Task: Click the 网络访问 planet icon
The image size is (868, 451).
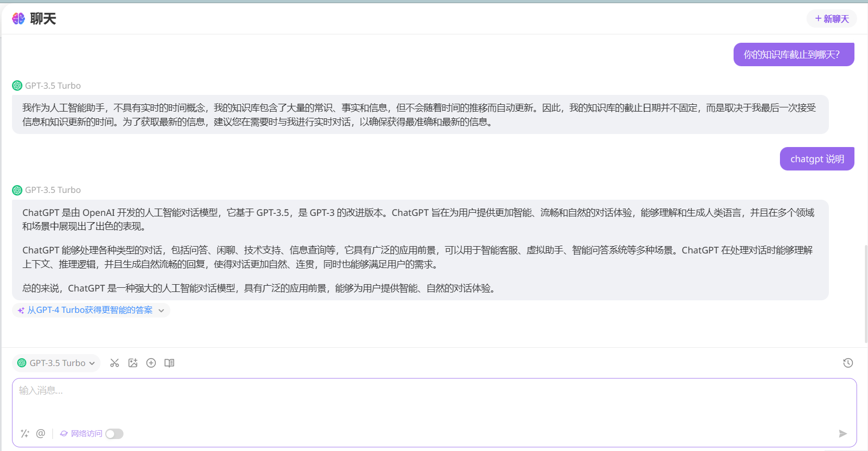Action: [64, 434]
